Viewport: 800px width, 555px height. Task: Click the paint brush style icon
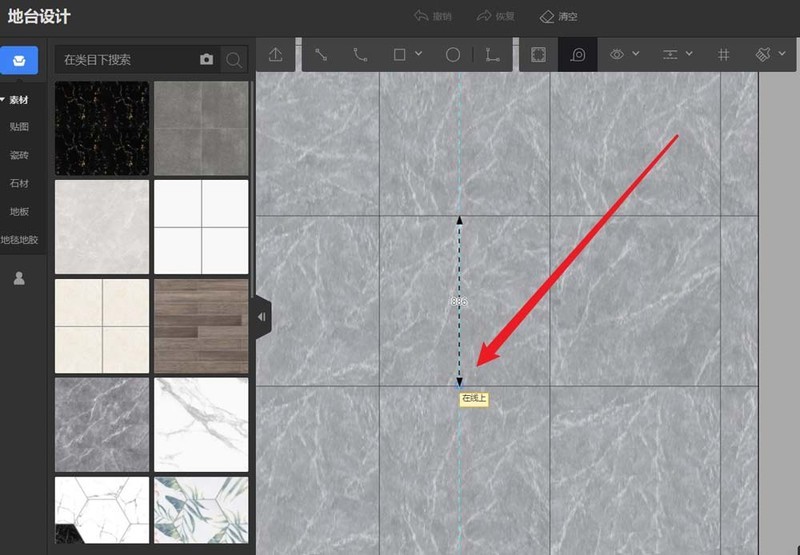pyautogui.click(x=763, y=54)
